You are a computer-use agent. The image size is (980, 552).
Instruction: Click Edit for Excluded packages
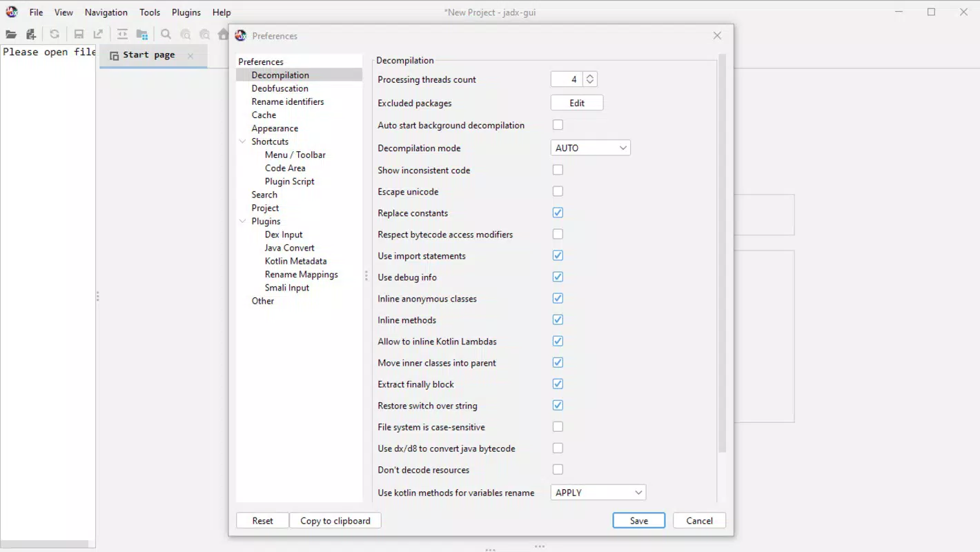(577, 103)
